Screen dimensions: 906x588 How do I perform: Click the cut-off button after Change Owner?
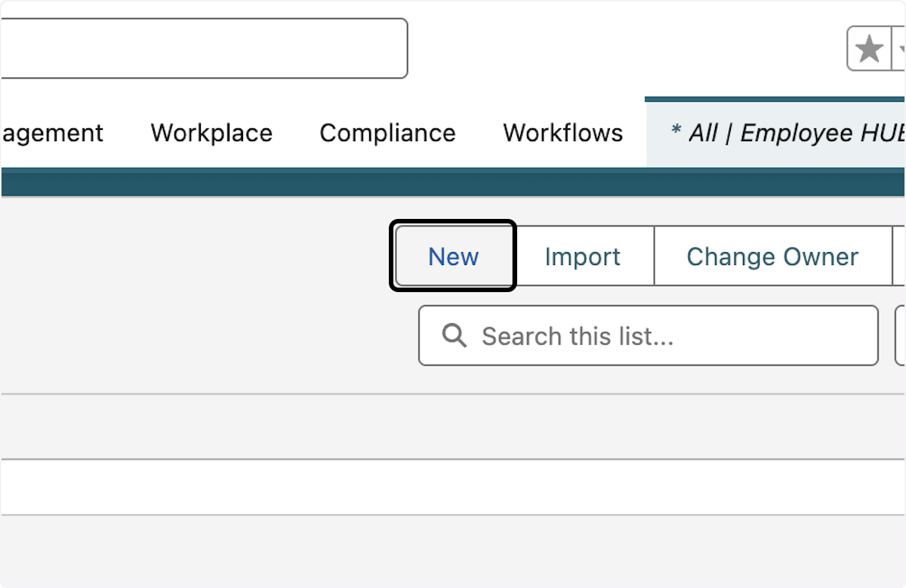click(900, 257)
